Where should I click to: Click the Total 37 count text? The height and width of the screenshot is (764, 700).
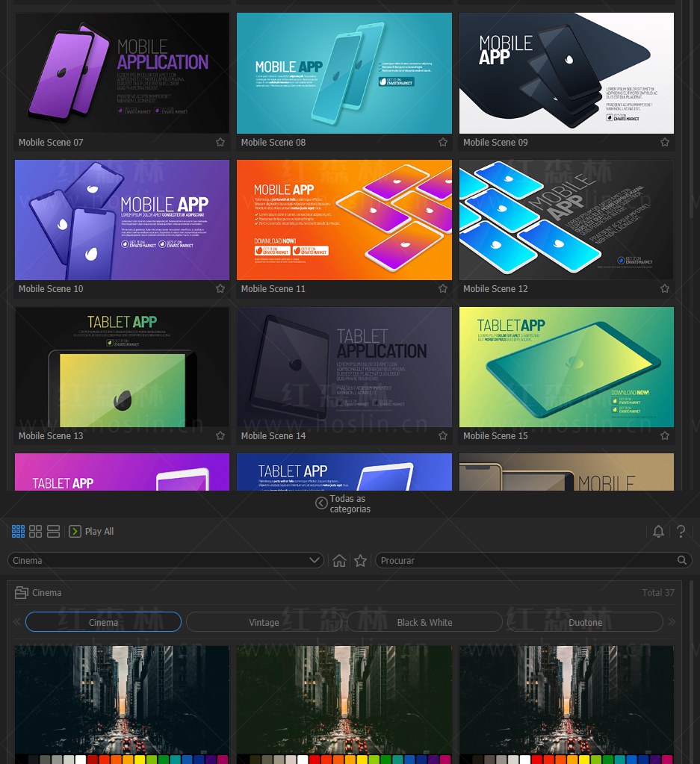point(658,592)
